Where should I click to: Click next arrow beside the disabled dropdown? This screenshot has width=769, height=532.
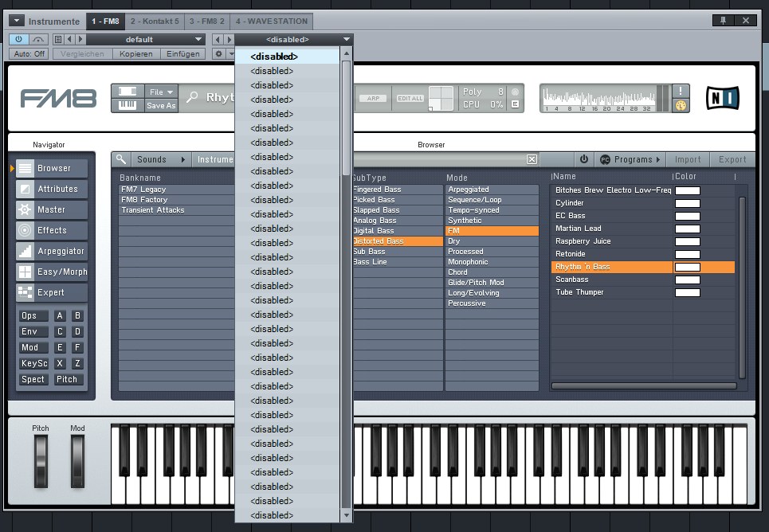229,39
